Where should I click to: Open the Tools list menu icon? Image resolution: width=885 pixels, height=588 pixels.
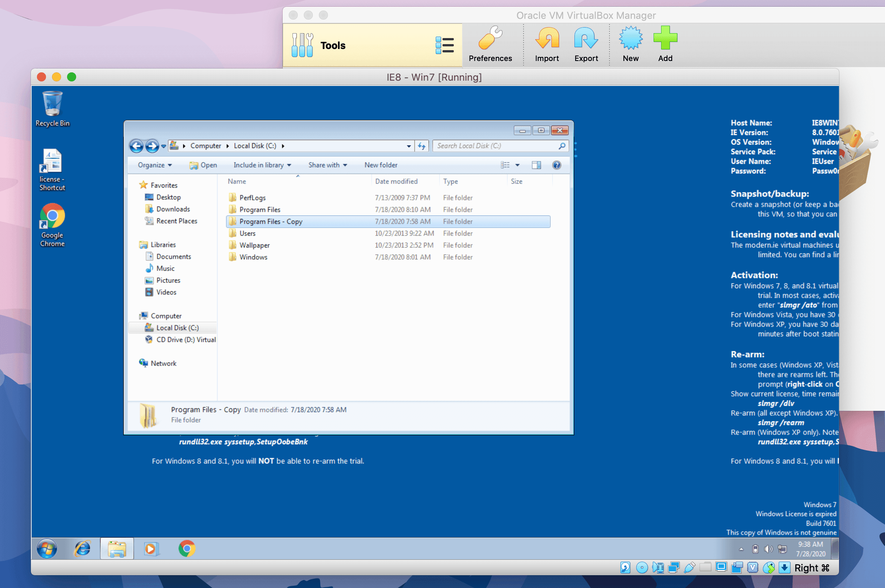click(x=444, y=45)
